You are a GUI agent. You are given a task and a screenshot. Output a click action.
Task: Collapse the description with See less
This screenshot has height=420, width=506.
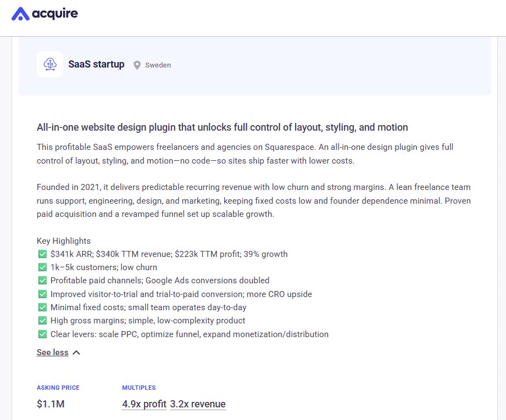tap(53, 352)
